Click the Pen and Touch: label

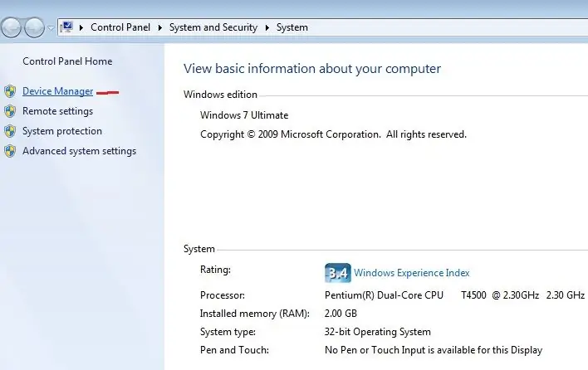[234, 350]
